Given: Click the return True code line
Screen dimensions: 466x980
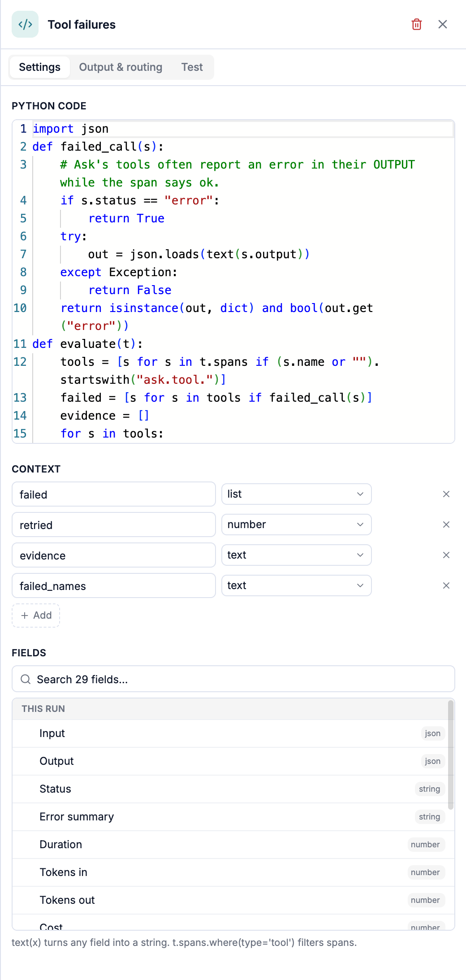Looking at the screenshot, I should pyautogui.click(x=126, y=218).
